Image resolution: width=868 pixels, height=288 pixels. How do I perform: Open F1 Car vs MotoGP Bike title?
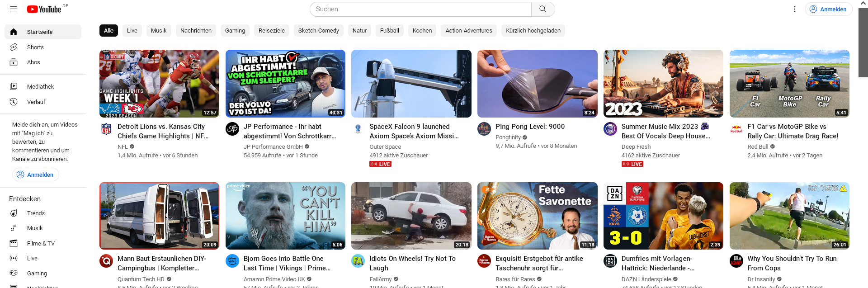(793, 131)
